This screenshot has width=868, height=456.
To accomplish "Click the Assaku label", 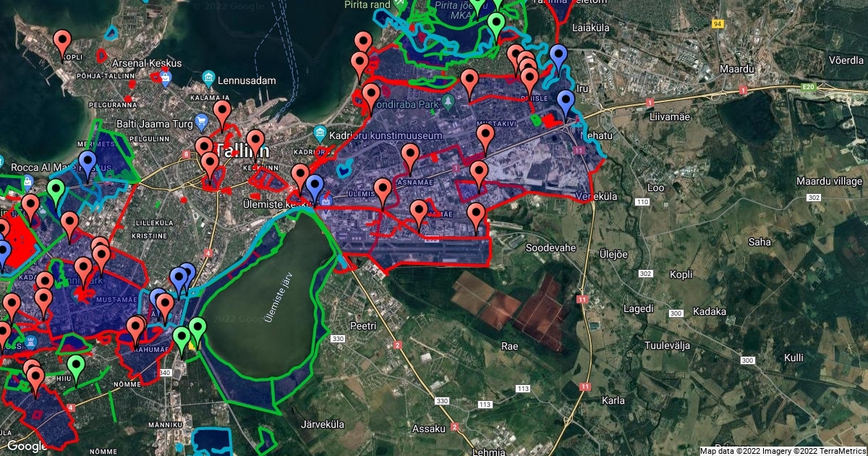I will (428, 428).
